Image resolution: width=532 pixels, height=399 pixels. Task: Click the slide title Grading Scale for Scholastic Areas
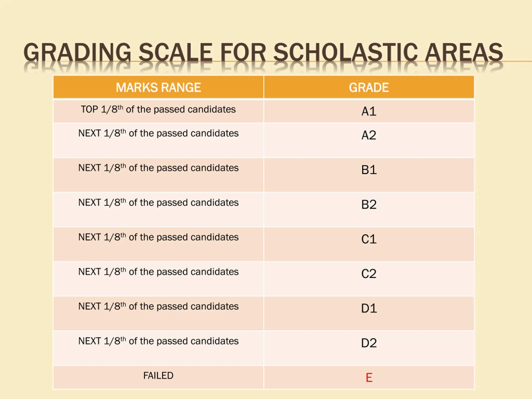point(263,52)
